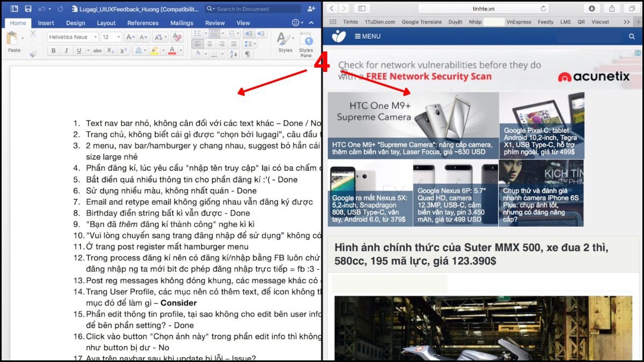Viewport: 644px width, 362px height.
Task: Click the website search magnifier icon
Action: 632,36
